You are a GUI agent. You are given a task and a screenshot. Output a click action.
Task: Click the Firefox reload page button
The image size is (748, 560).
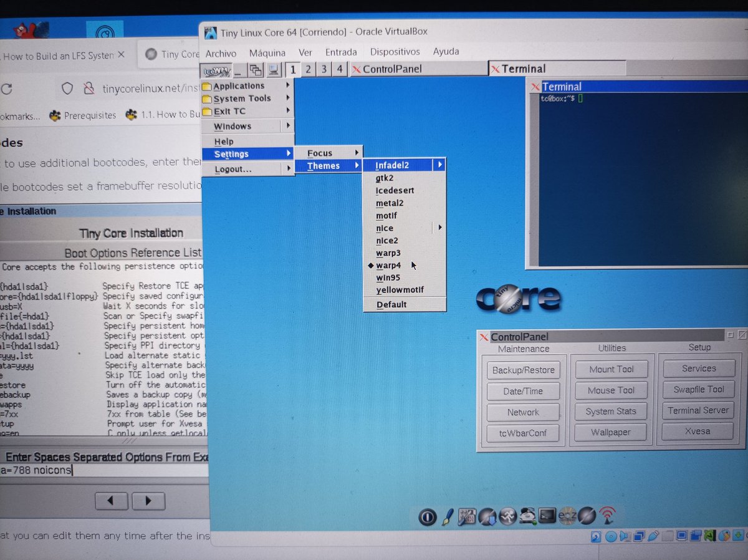(x=7, y=89)
